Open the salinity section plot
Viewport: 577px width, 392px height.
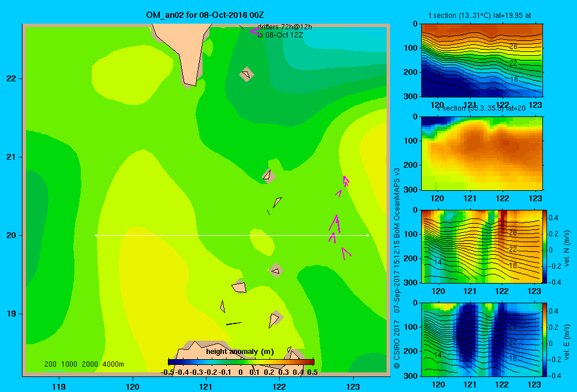click(x=482, y=153)
